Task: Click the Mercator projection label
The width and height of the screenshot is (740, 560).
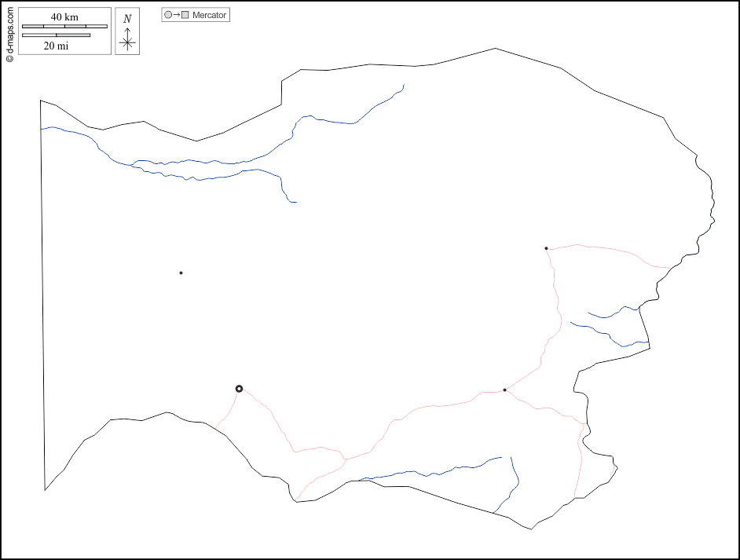Action: [x=209, y=15]
